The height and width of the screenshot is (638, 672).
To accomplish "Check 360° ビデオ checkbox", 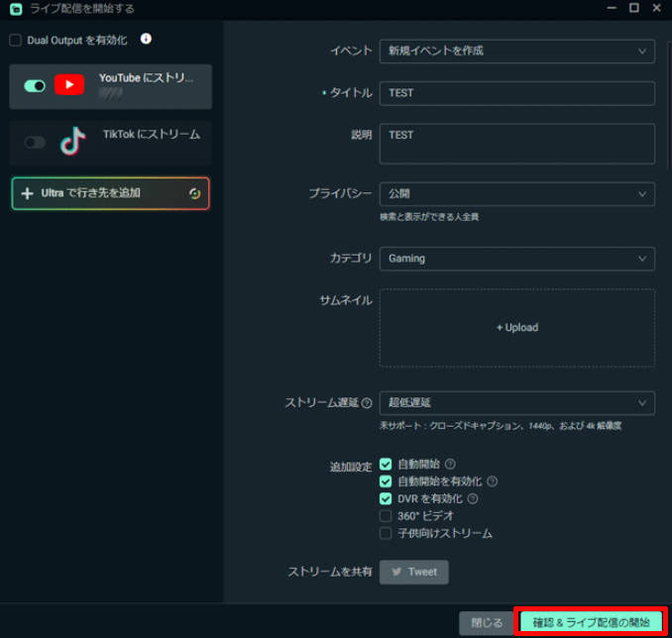I will (386, 516).
